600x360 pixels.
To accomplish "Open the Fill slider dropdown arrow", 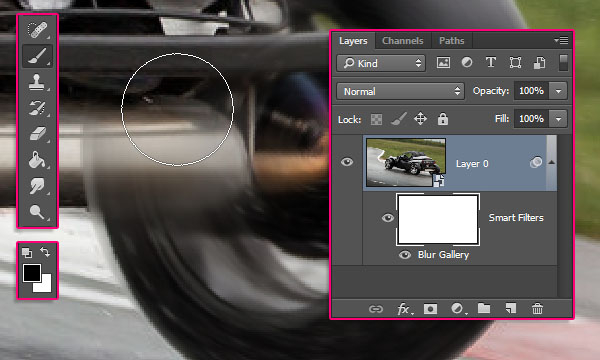I will [x=558, y=119].
